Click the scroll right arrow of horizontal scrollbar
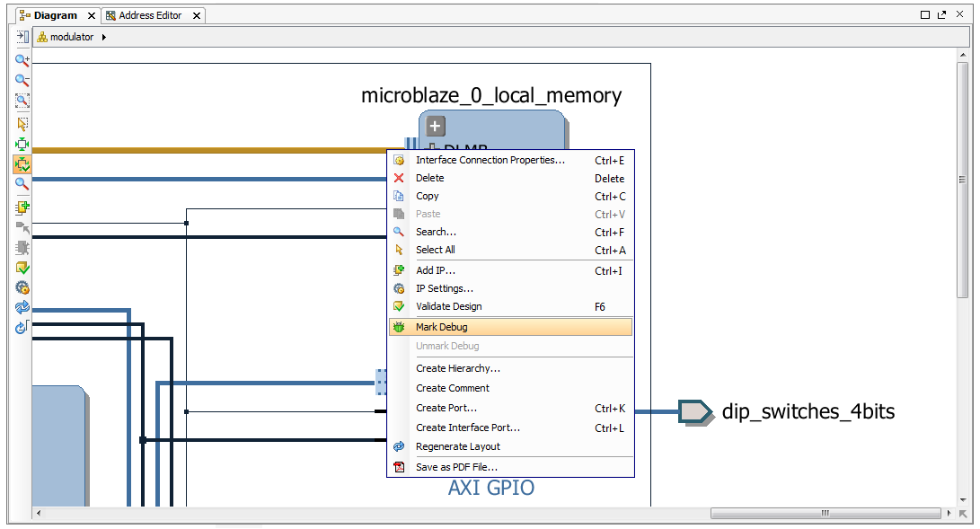Viewport: 980px width, 529px height. point(949,514)
